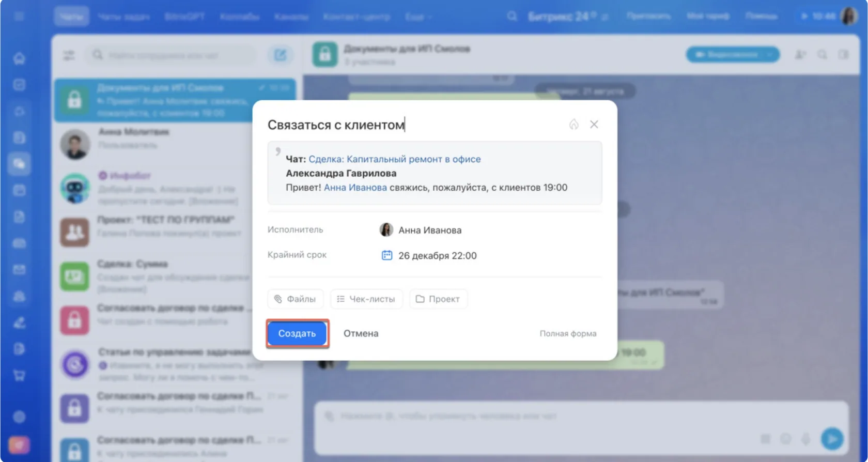
Task: Open the messenger chats icon in sidebar
Action: 19,164
